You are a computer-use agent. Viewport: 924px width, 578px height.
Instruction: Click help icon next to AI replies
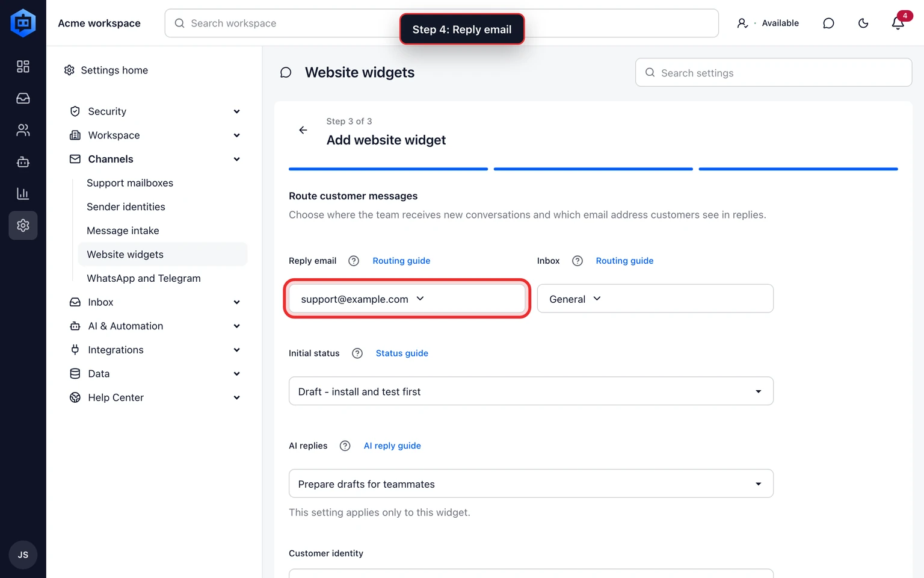345,446
